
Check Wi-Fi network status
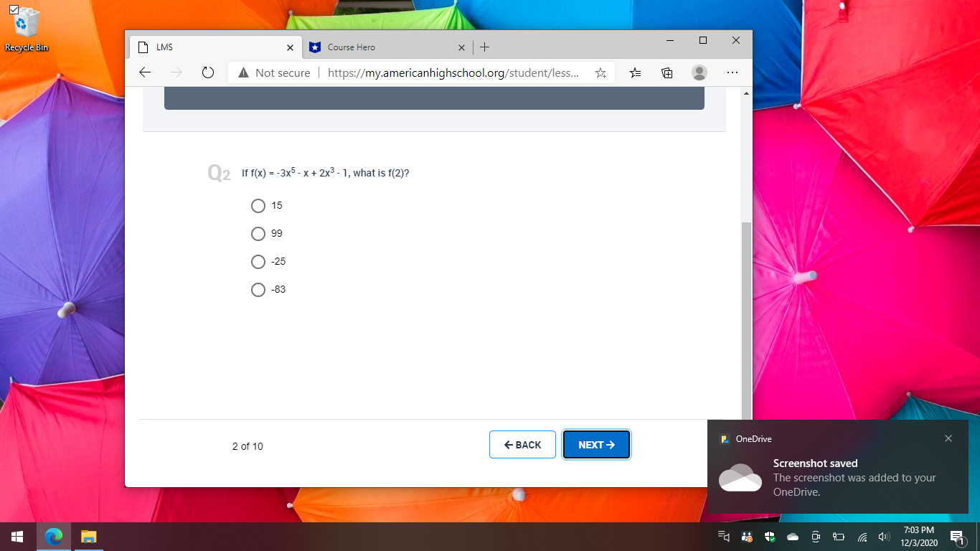click(862, 536)
